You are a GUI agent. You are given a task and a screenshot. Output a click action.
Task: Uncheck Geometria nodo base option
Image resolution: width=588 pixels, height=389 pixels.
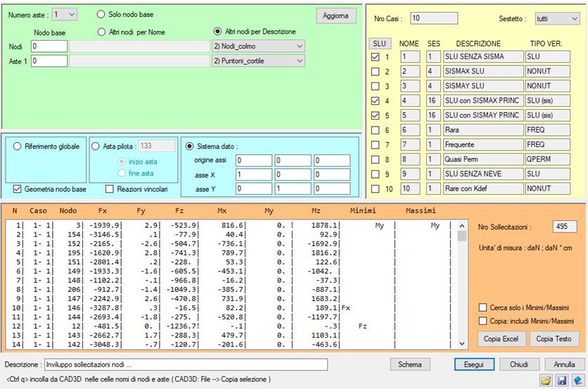pyautogui.click(x=18, y=189)
